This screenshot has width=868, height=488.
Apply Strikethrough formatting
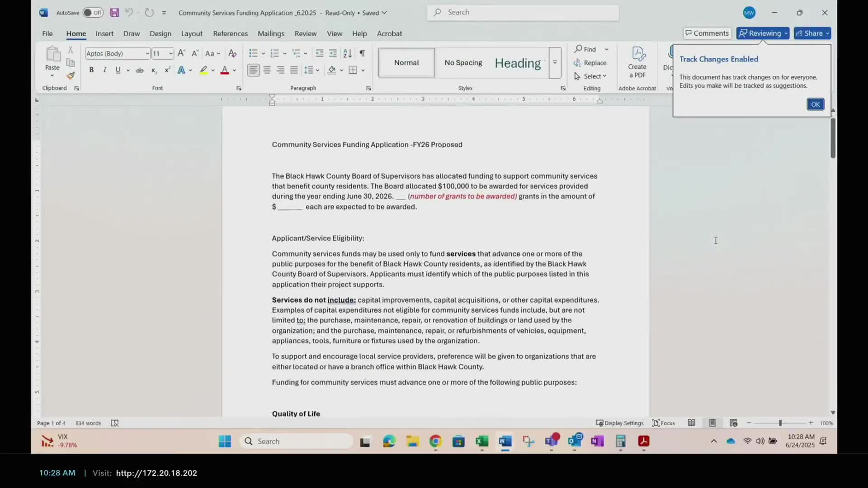point(140,70)
